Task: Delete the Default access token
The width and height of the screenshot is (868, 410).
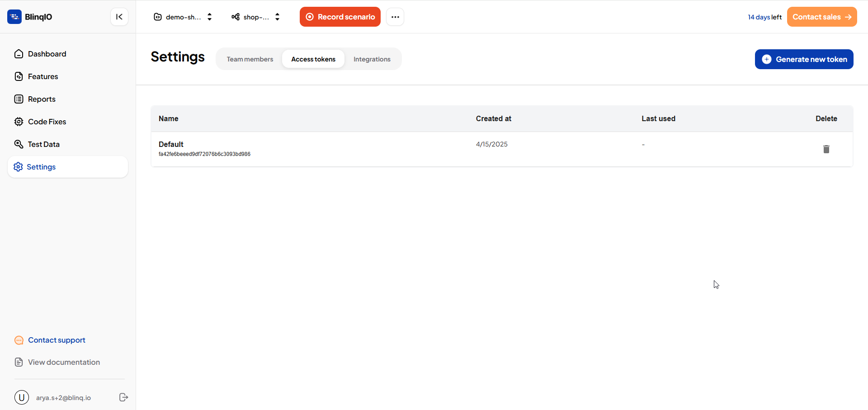Action: (x=826, y=149)
